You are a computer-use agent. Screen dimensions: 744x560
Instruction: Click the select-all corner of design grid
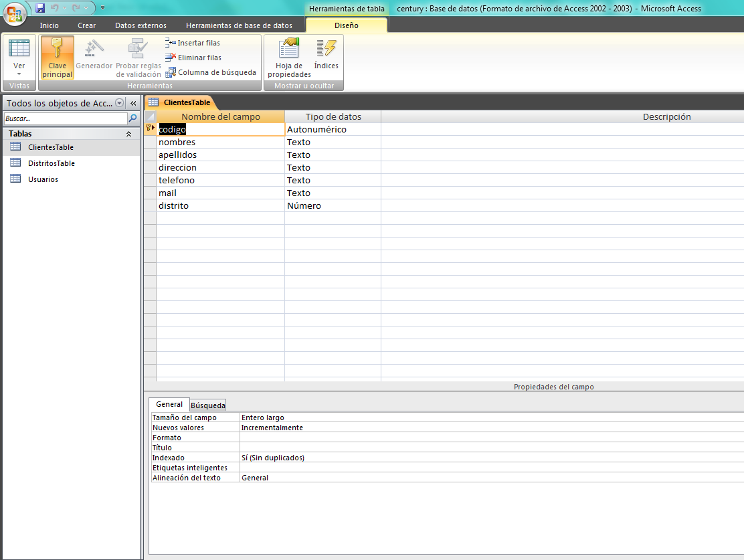tap(151, 116)
